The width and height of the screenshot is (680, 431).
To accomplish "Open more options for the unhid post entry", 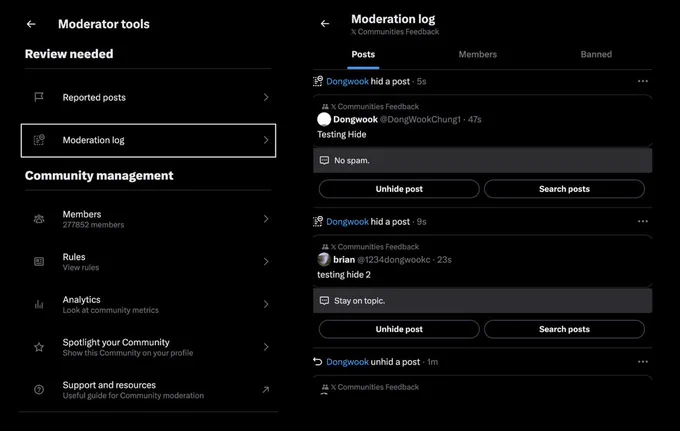I will (x=643, y=362).
